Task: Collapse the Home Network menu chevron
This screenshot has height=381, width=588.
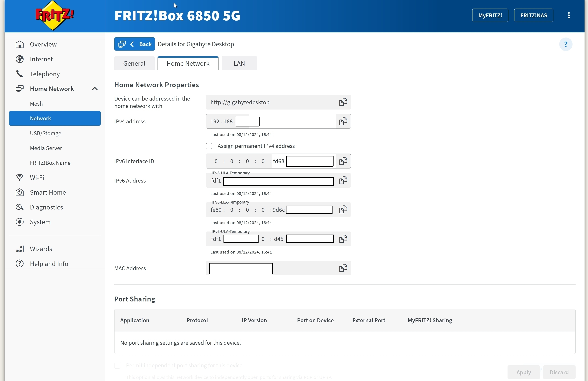Action: pyautogui.click(x=95, y=89)
